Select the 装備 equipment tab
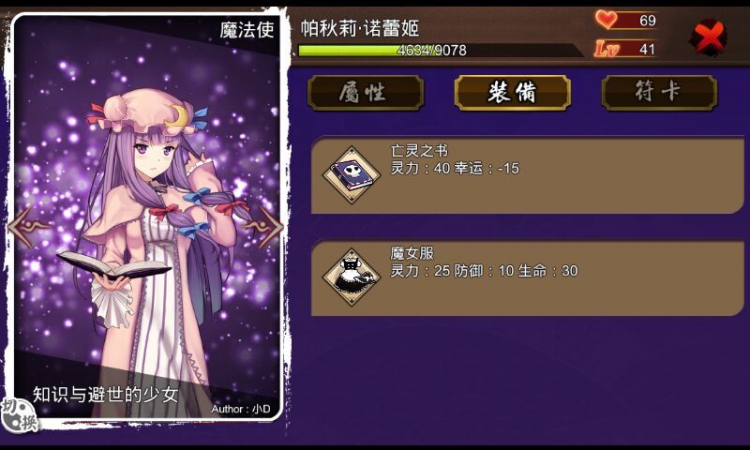This screenshot has height=450, width=750. tap(512, 92)
